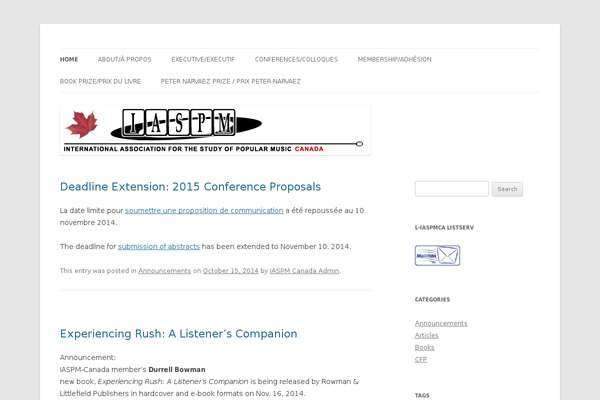Go to the Home menu item
Screen dimensions: 600x400
pyautogui.click(x=69, y=59)
